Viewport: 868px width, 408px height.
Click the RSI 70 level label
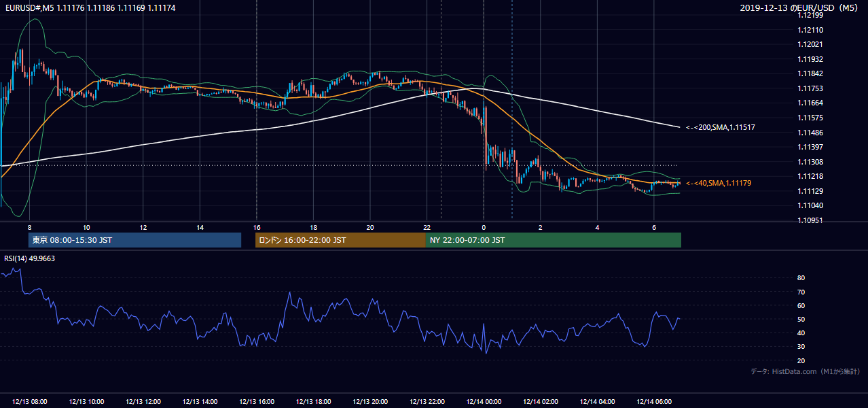[x=801, y=292]
